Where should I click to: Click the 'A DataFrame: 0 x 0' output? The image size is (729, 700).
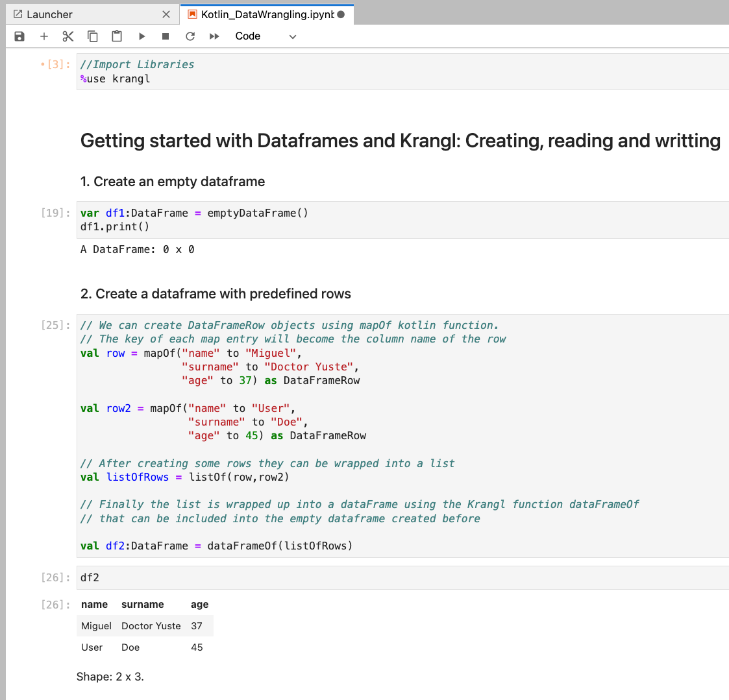pyautogui.click(x=138, y=249)
